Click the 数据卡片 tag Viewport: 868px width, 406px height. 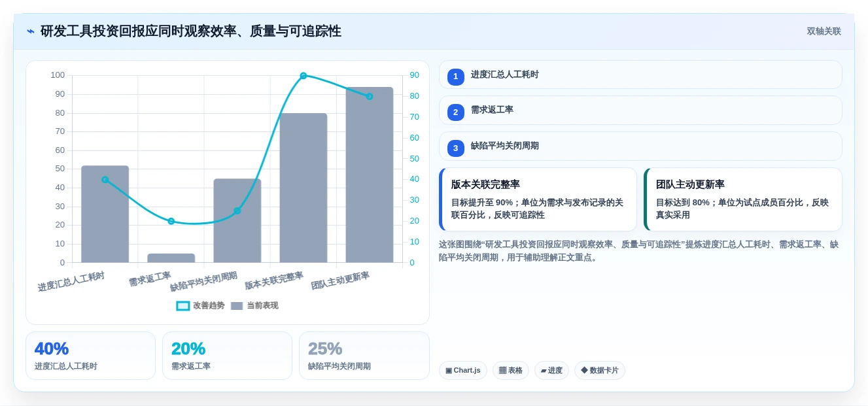pos(600,370)
